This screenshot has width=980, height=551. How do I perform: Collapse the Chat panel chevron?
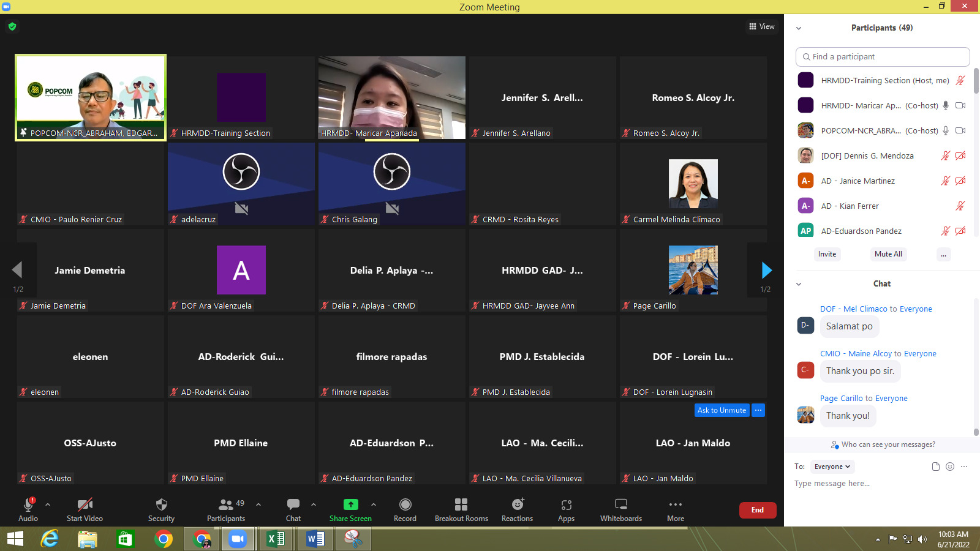point(799,284)
